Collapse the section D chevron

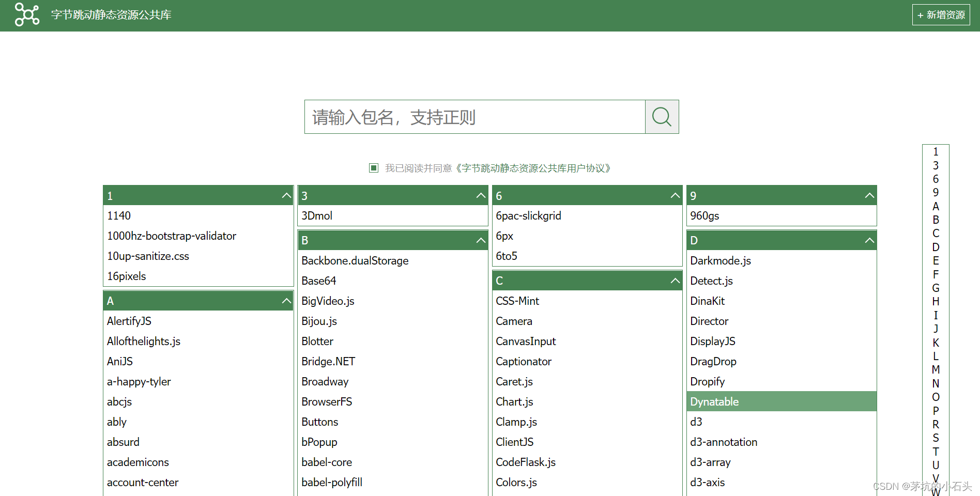pos(869,240)
